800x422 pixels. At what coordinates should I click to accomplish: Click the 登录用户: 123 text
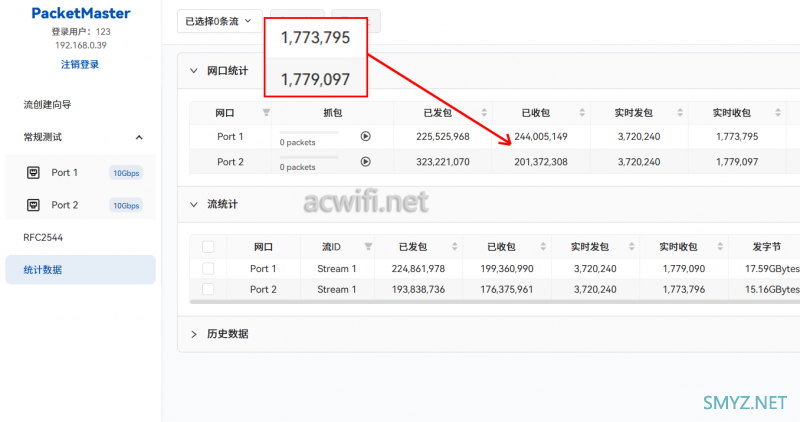81,32
